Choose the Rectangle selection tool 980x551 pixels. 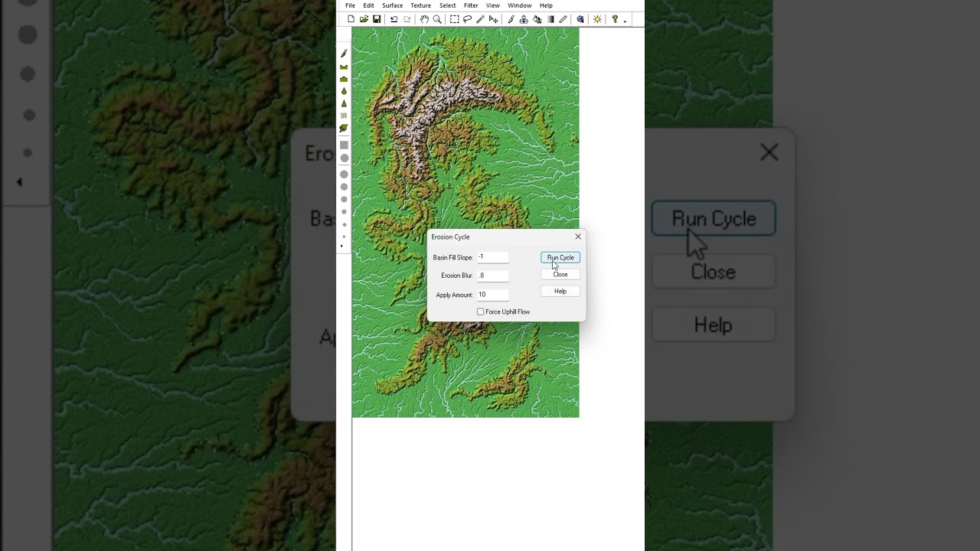tap(454, 19)
